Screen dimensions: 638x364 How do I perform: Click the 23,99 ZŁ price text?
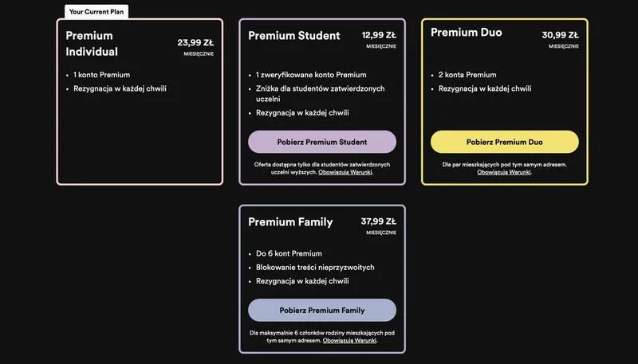[x=195, y=43]
